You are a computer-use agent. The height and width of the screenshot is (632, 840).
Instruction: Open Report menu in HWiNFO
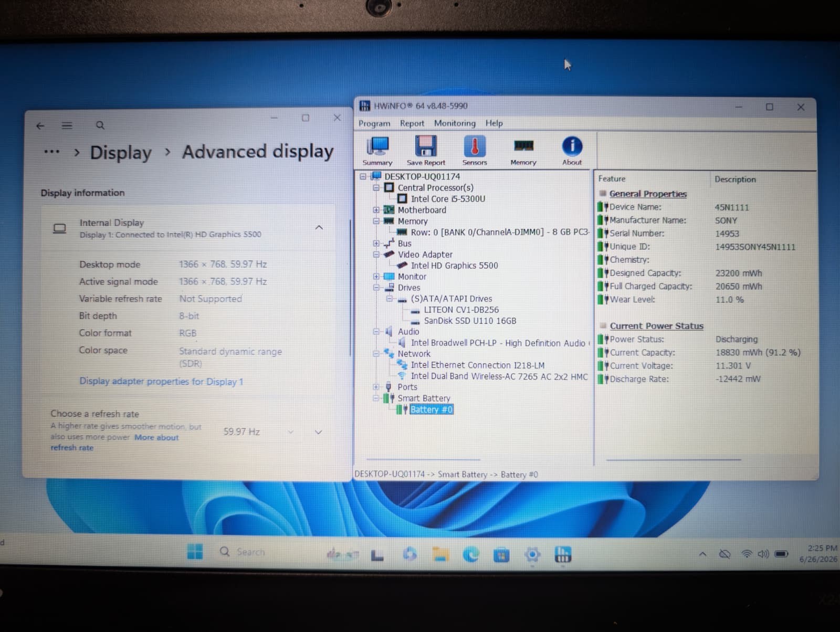(412, 123)
